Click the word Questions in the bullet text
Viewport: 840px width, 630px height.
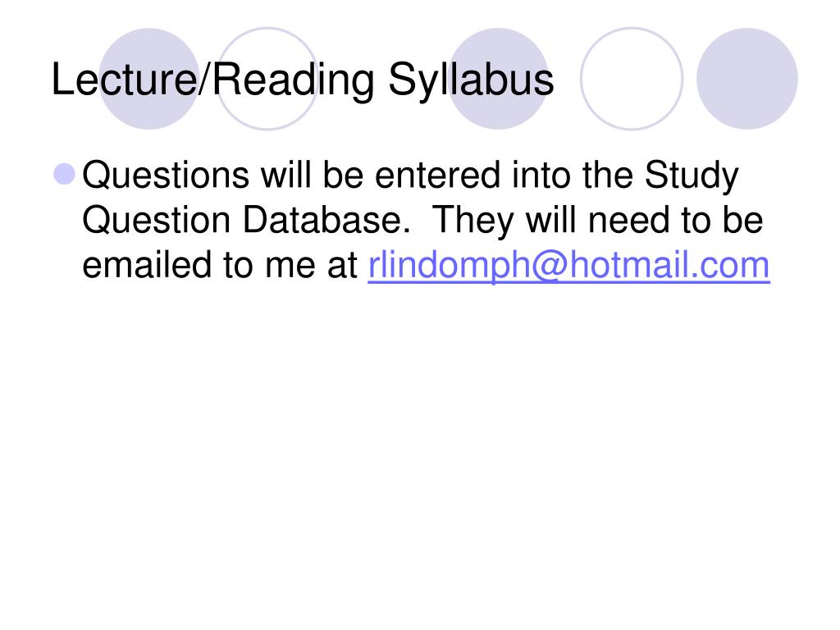click(166, 176)
